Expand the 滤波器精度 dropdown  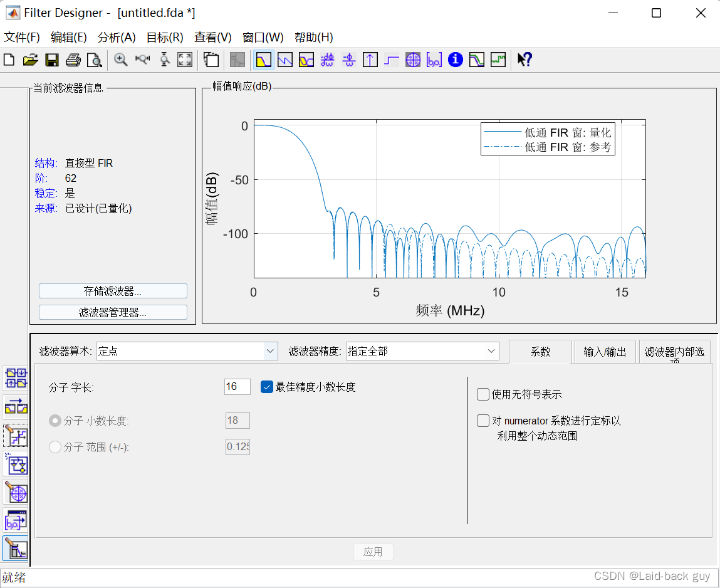(422, 351)
